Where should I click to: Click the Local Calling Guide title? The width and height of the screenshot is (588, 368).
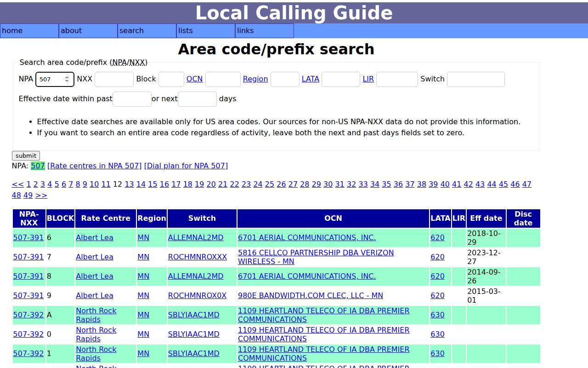click(294, 13)
